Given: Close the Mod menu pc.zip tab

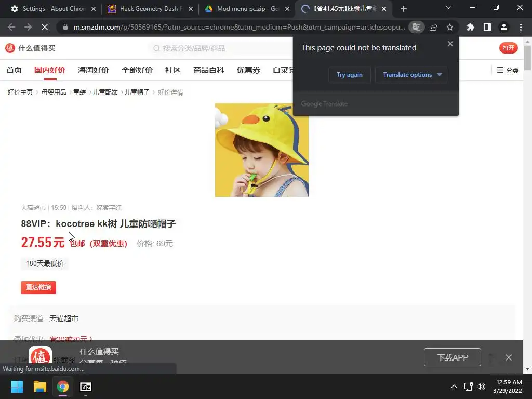Looking at the screenshot, I should 287,9.
